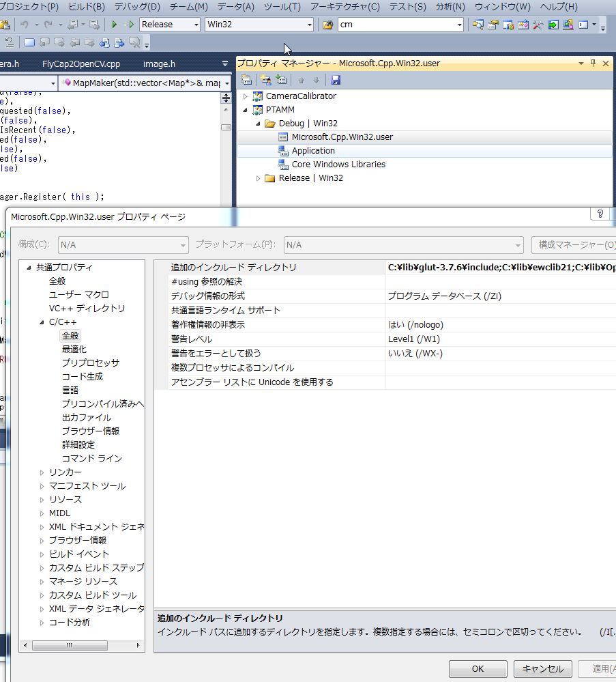The image size is (616, 682).
Task: Expand the Release | Win32 folder
Action: pyautogui.click(x=259, y=178)
